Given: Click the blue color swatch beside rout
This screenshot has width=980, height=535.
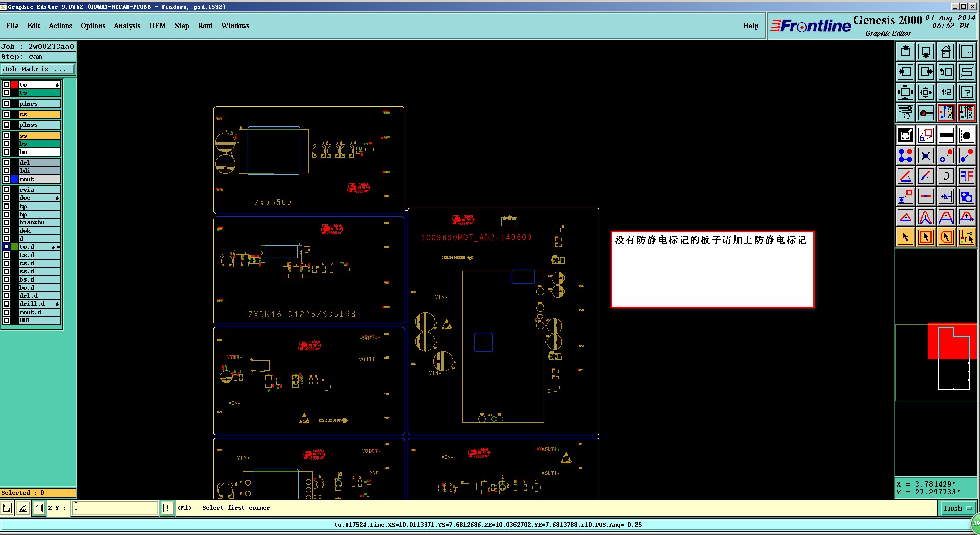Looking at the screenshot, I should coord(14,179).
